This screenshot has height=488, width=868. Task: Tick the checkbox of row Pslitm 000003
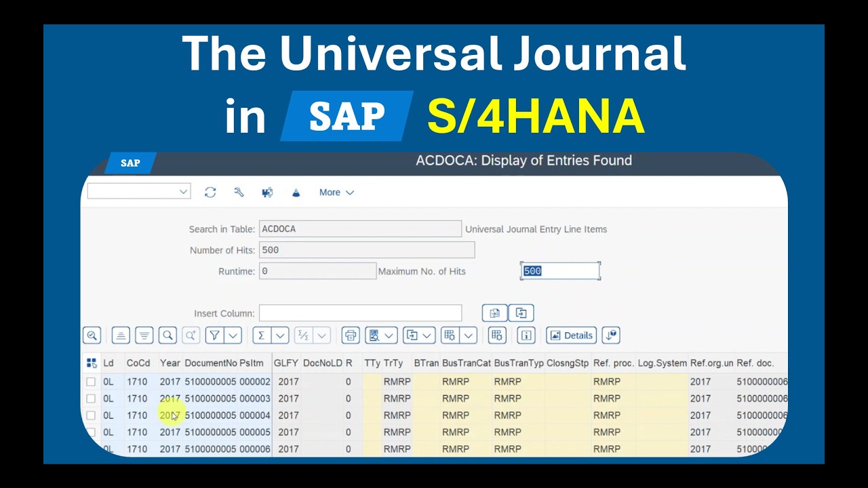coord(91,399)
